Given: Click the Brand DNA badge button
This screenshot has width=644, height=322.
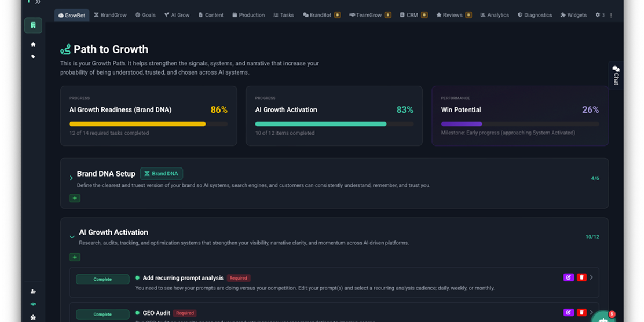Looking at the screenshot, I should (162, 173).
